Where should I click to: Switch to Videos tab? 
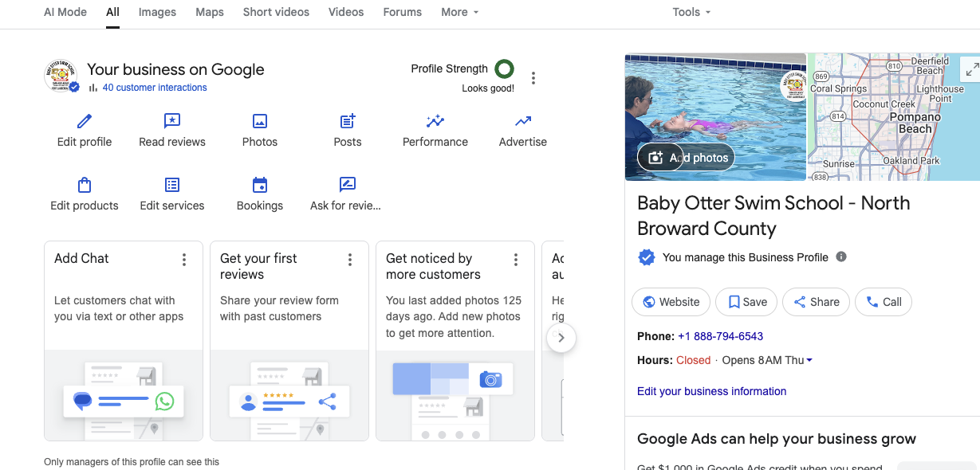pos(346,12)
